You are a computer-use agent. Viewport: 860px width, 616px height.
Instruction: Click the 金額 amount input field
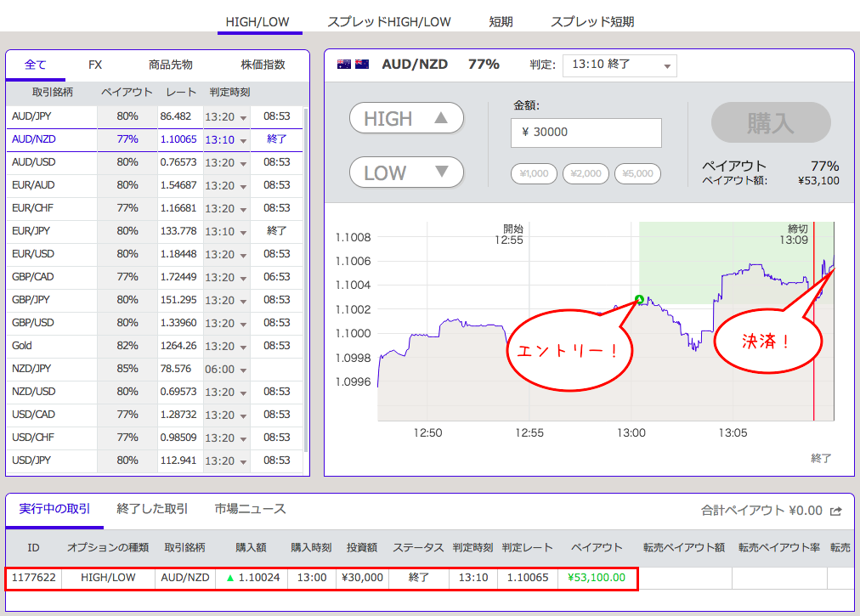point(586,133)
